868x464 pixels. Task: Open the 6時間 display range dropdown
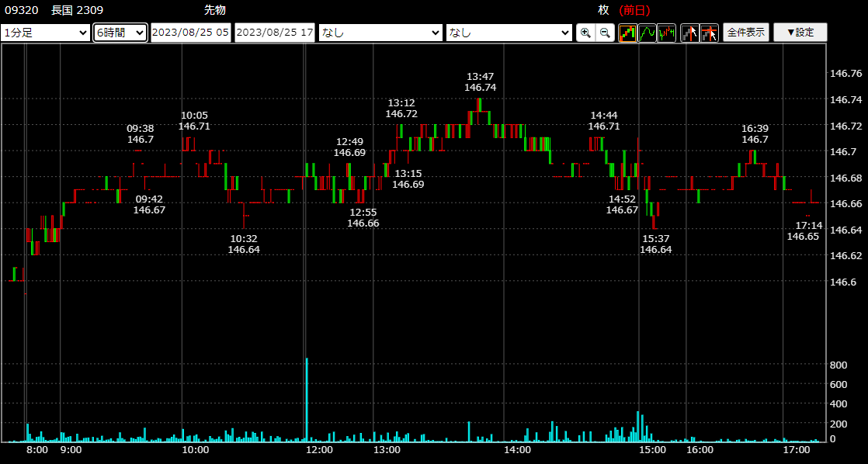(120, 33)
